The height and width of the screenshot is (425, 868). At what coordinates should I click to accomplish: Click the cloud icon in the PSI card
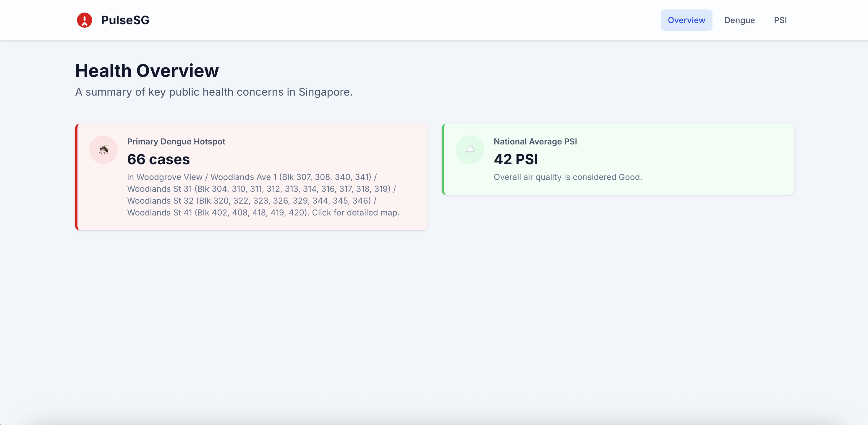click(x=470, y=150)
